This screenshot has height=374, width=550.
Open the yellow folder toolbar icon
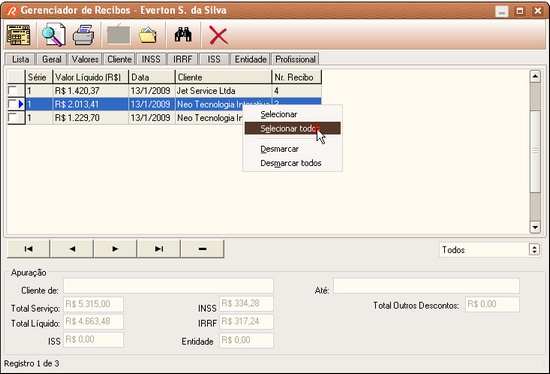pos(148,35)
